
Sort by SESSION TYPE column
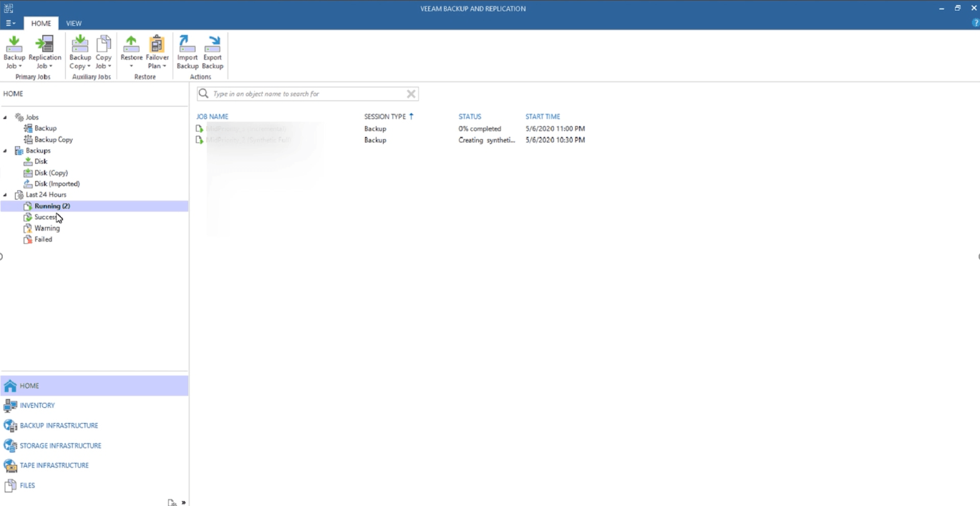coord(385,117)
